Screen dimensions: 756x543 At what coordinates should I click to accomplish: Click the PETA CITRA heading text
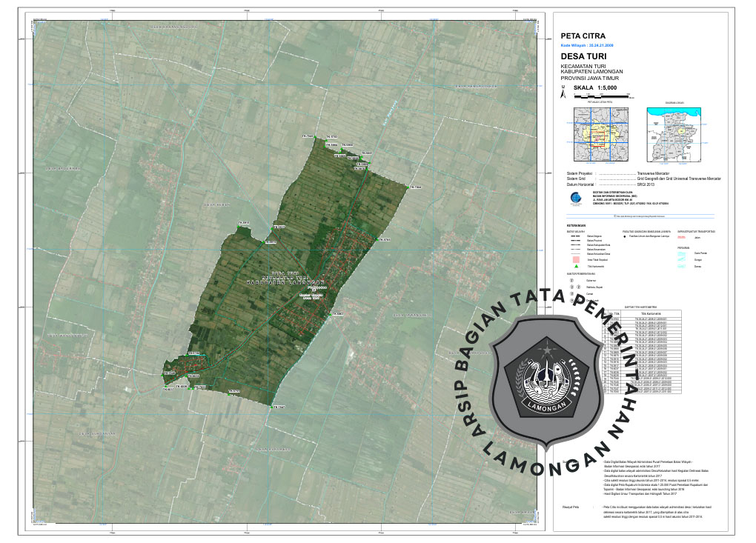pos(583,36)
